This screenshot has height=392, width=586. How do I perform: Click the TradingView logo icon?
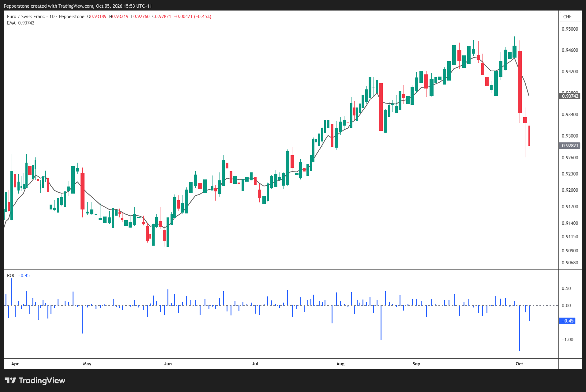10,380
